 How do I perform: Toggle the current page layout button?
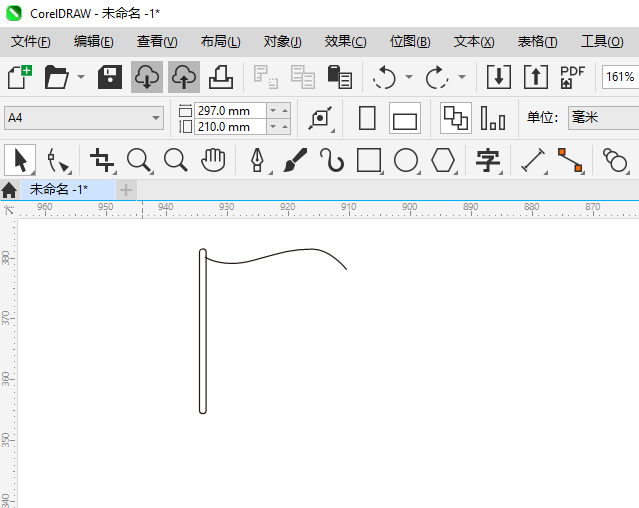click(493, 118)
